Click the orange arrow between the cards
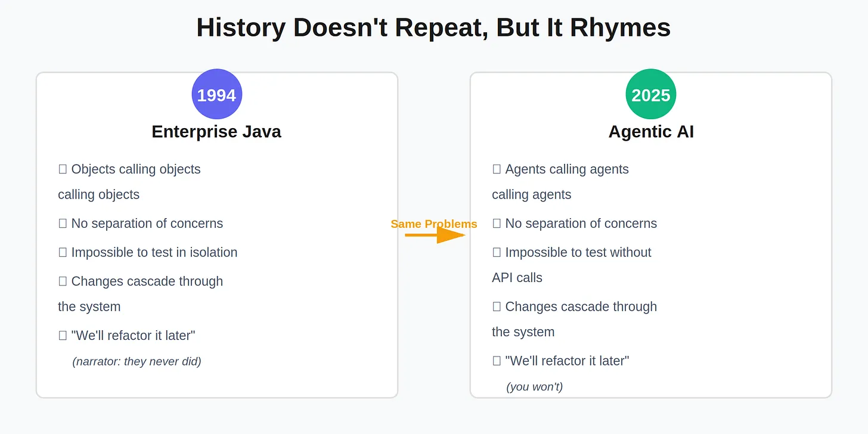This screenshot has height=434, width=868. click(x=435, y=235)
